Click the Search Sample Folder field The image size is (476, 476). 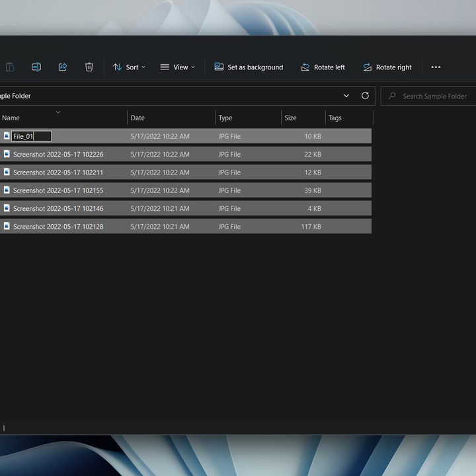click(x=428, y=97)
